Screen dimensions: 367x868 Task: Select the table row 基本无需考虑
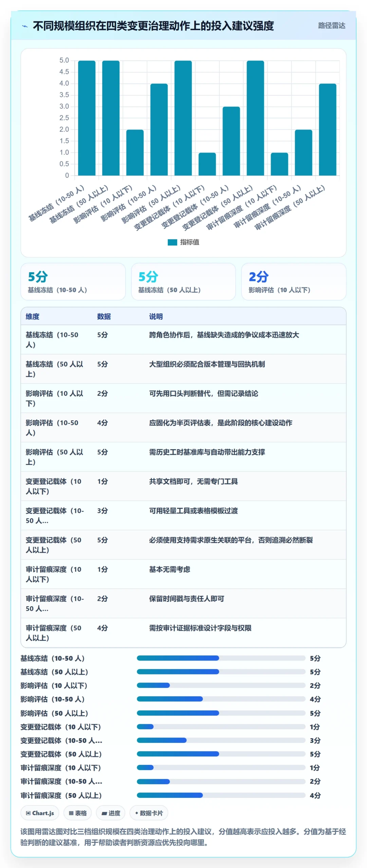pyautogui.click(x=183, y=574)
